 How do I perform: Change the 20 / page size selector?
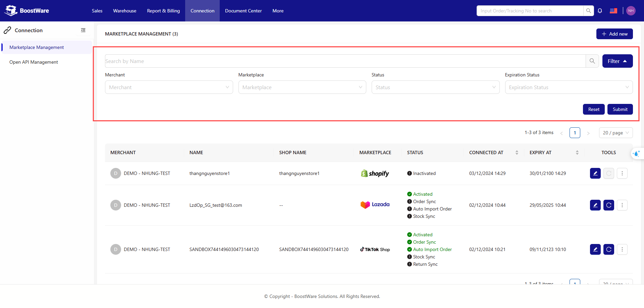(615, 133)
